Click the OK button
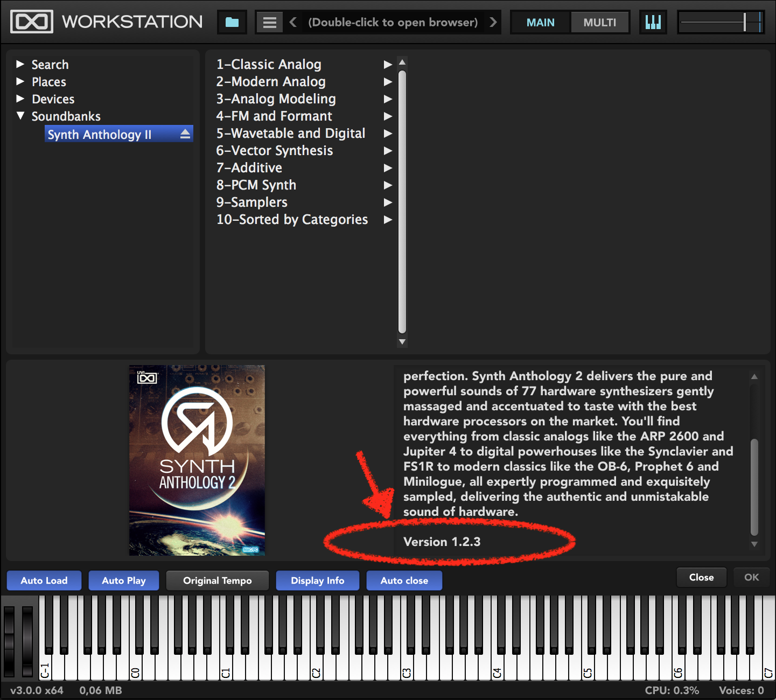 [x=751, y=577]
